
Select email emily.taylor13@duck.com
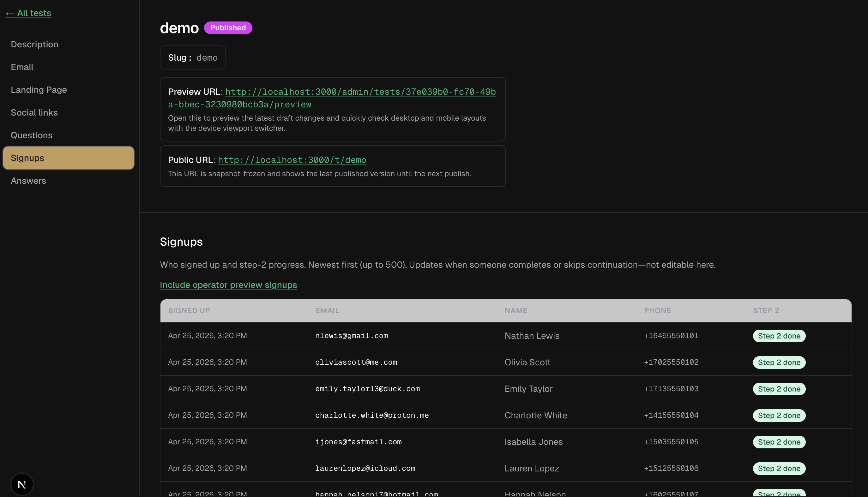[367, 389]
